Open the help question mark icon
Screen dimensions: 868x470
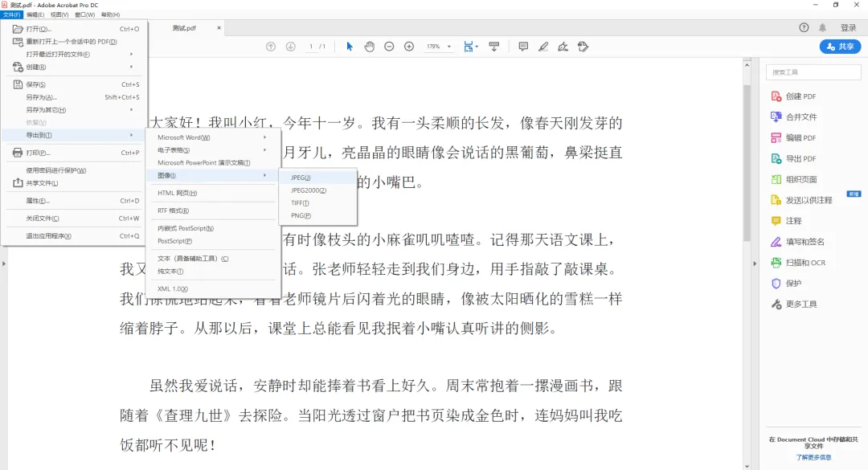pos(804,27)
